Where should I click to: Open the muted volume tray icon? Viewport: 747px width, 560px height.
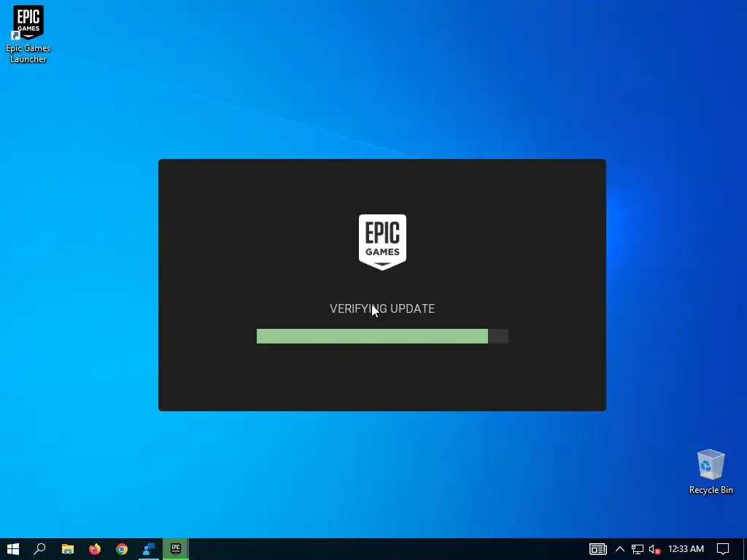654,550
